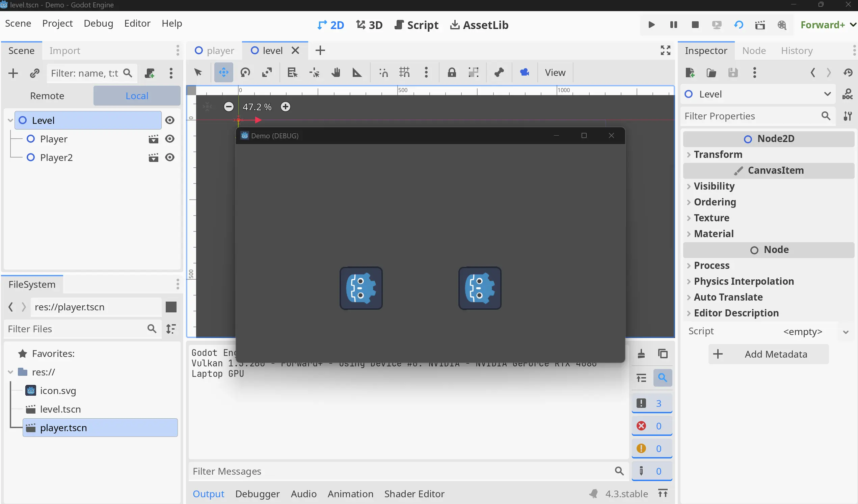Expand the Ordering section
858x504 pixels.
point(769,202)
